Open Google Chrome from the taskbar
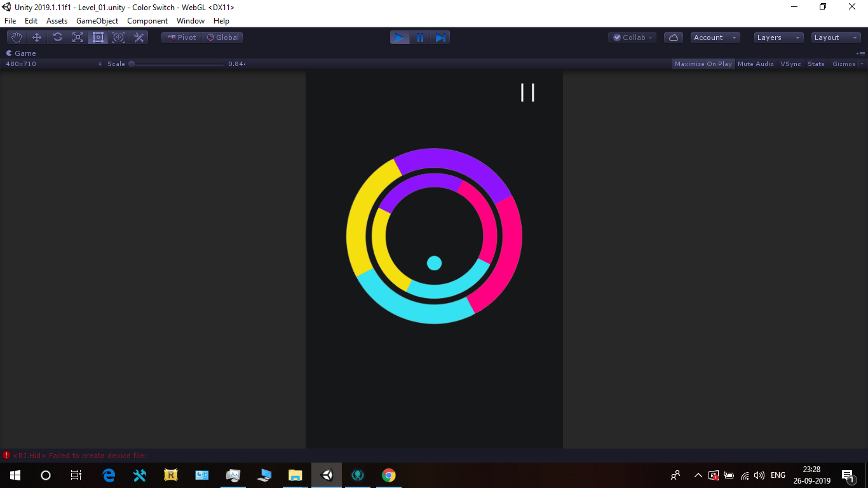Image resolution: width=868 pixels, height=488 pixels. 389,475
